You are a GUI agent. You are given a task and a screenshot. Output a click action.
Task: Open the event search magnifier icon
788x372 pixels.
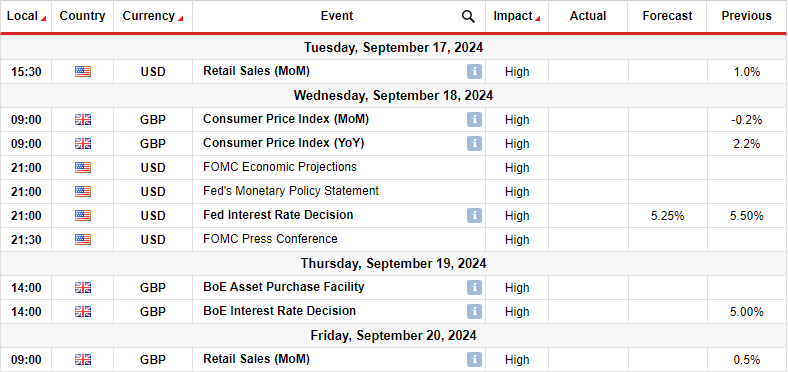[x=468, y=17]
